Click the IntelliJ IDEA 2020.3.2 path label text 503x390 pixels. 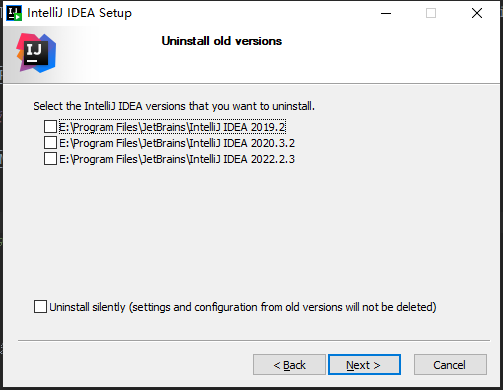(177, 143)
